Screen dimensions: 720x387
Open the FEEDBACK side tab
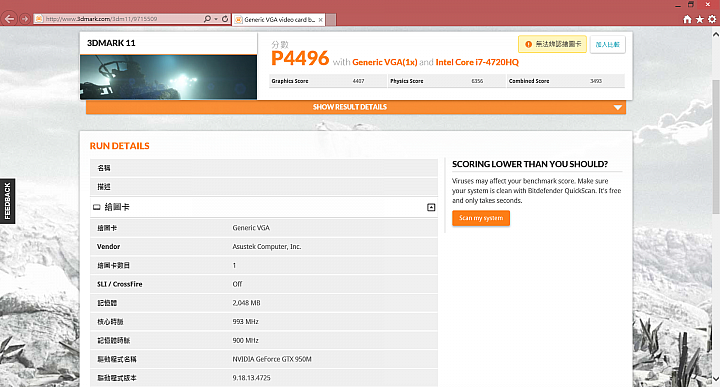coord(7,201)
